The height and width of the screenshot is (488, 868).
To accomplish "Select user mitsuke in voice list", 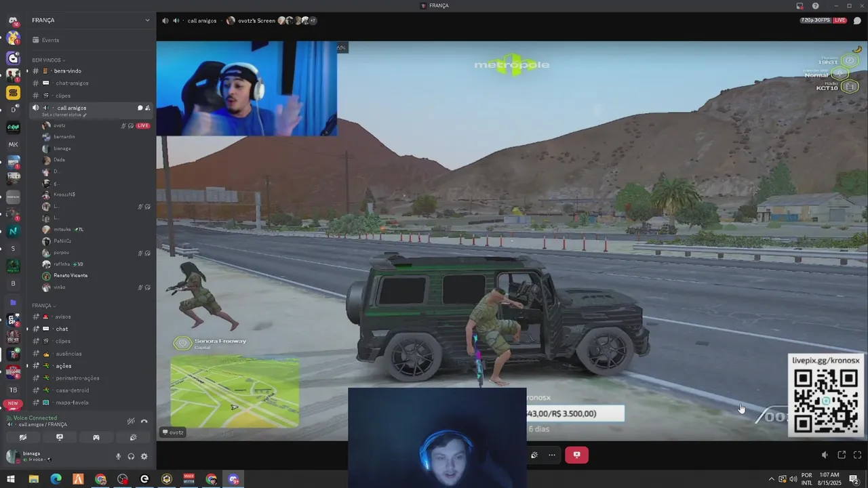I will [x=95, y=229].
